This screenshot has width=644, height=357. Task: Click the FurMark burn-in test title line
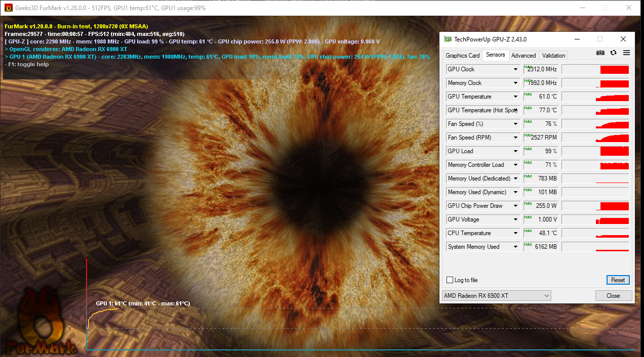[x=76, y=26]
